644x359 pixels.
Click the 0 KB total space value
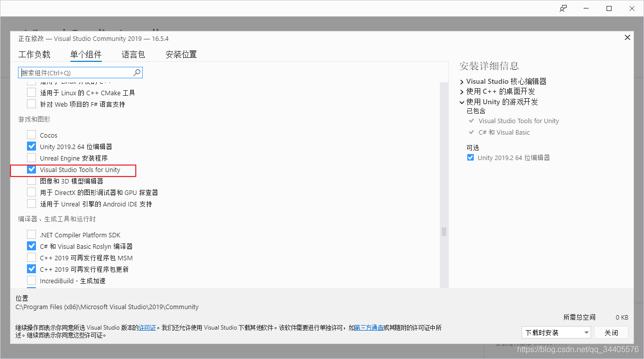(622, 317)
